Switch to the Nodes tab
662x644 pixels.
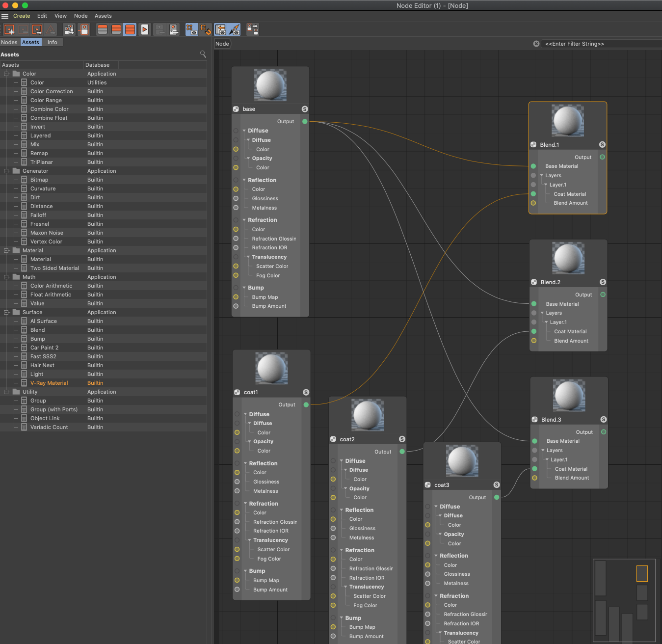(x=9, y=42)
